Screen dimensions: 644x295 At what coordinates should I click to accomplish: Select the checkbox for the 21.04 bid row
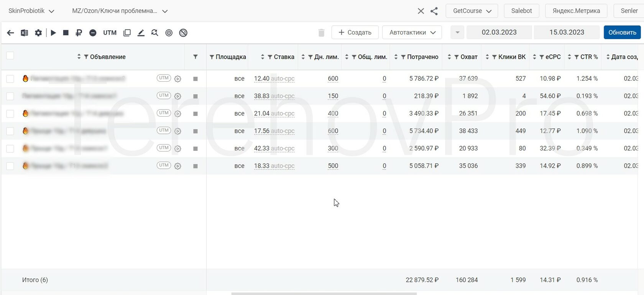[10, 114]
